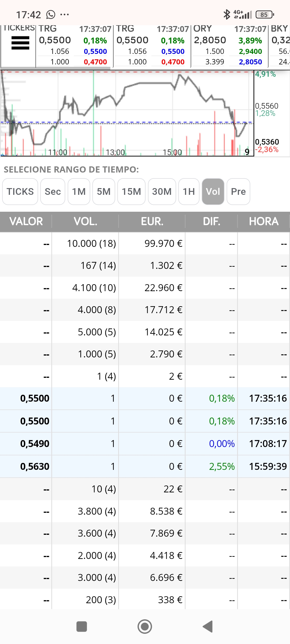
Task: Select the Sec time range
Action: [53, 192]
